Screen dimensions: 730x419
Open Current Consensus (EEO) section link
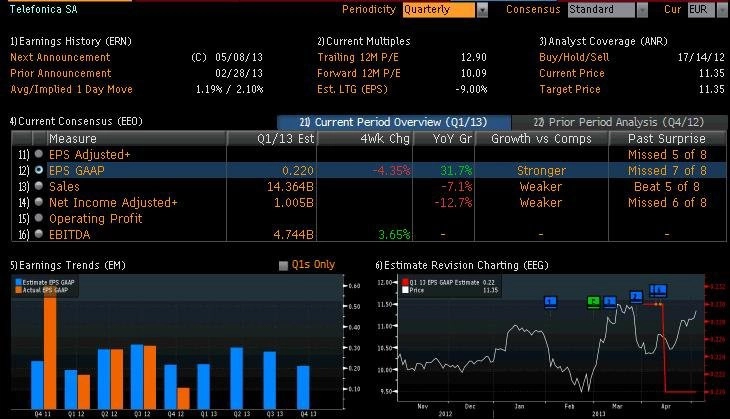[76, 122]
